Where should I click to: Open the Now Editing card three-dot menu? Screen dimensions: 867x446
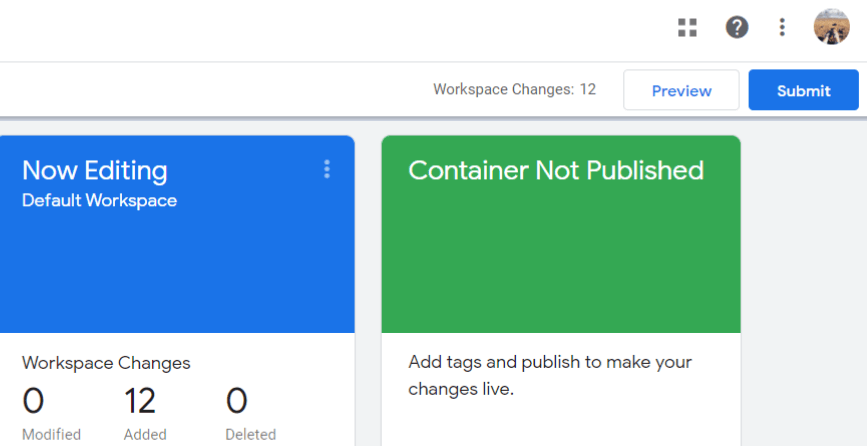(x=326, y=170)
